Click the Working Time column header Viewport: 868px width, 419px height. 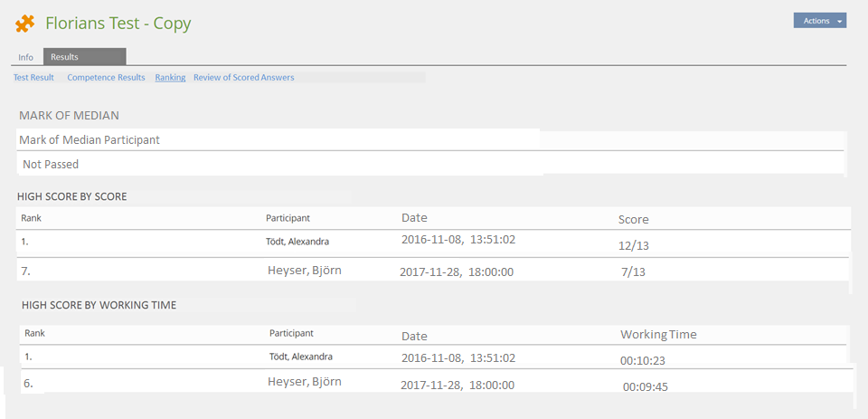[658, 335]
